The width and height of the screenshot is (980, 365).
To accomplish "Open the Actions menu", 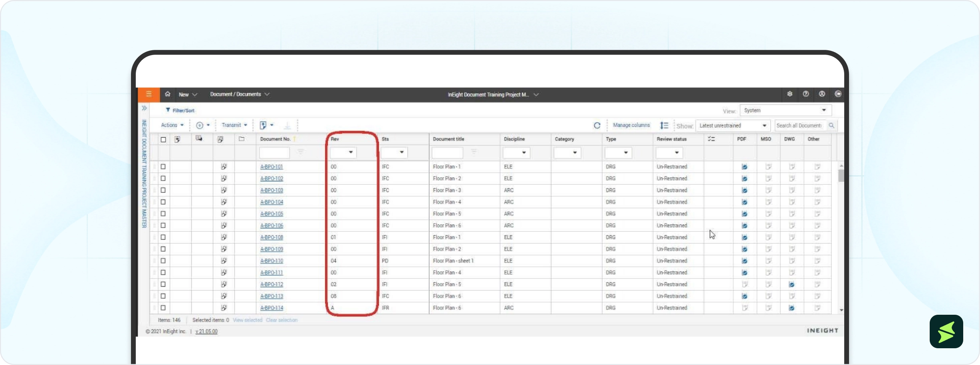I will pyautogui.click(x=172, y=125).
